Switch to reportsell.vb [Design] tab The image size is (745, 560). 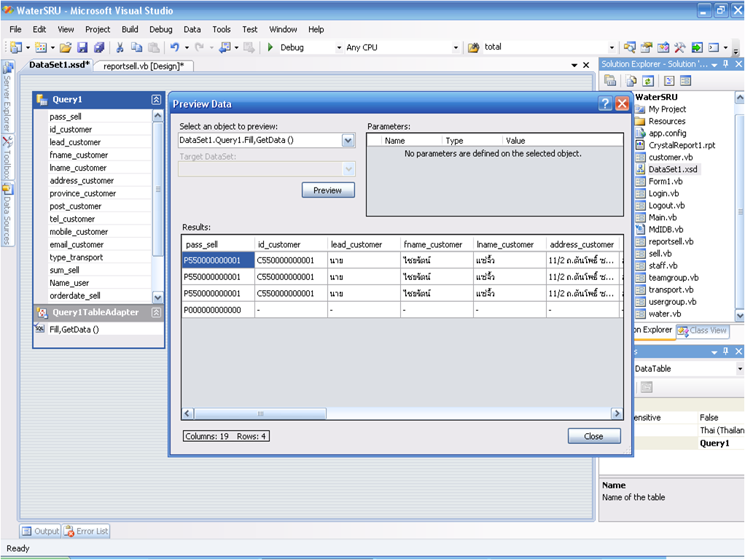[144, 66]
